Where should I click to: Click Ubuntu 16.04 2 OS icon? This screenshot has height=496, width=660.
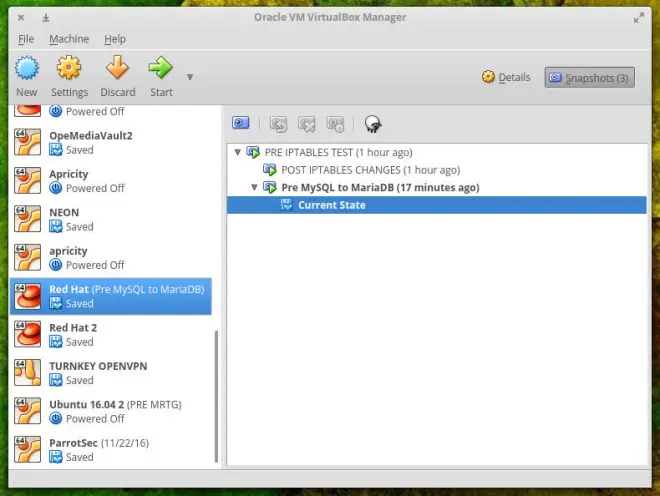tap(27, 411)
